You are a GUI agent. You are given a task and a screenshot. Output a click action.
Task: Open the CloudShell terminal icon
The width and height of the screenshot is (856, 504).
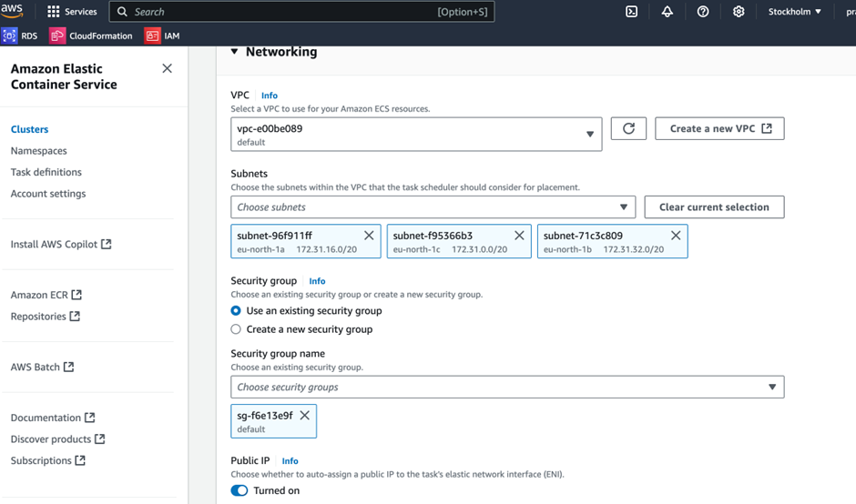click(632, 12)
